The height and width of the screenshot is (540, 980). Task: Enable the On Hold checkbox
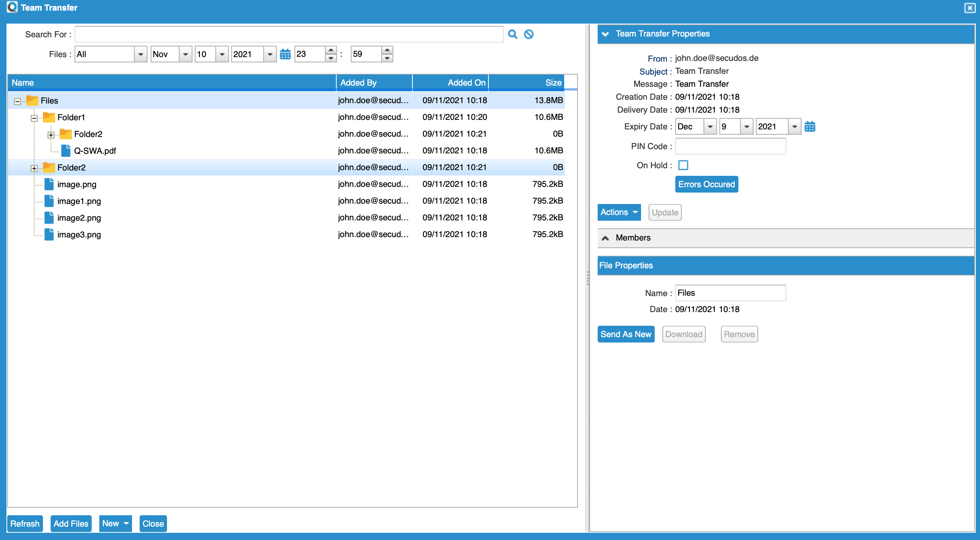(683, 165)
